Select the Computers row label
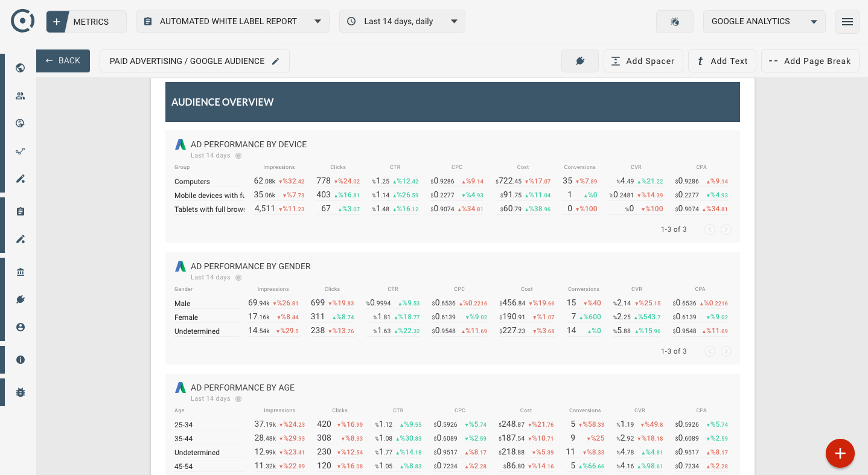Viewport: 868px width, 475px height. pyautogui.click(x=193, y=182)
